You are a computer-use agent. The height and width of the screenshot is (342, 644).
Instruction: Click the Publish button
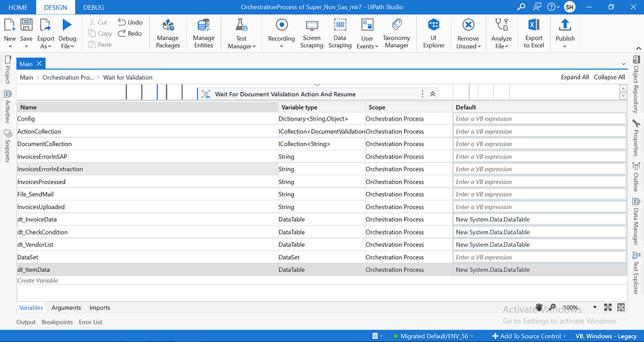565,33
